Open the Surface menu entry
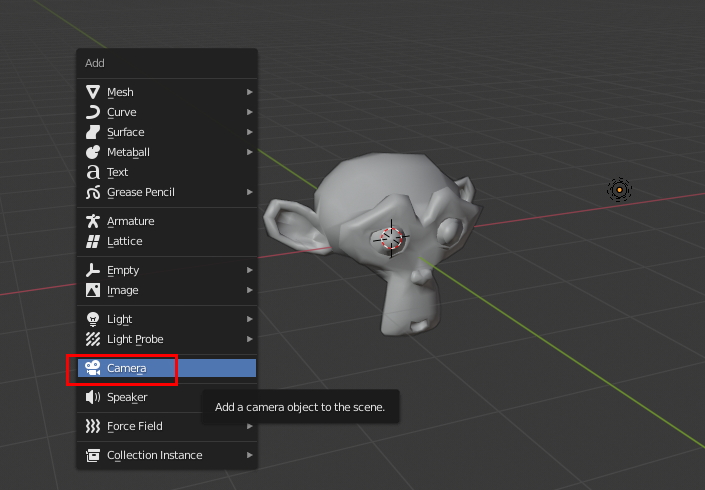 coord(167,132)
